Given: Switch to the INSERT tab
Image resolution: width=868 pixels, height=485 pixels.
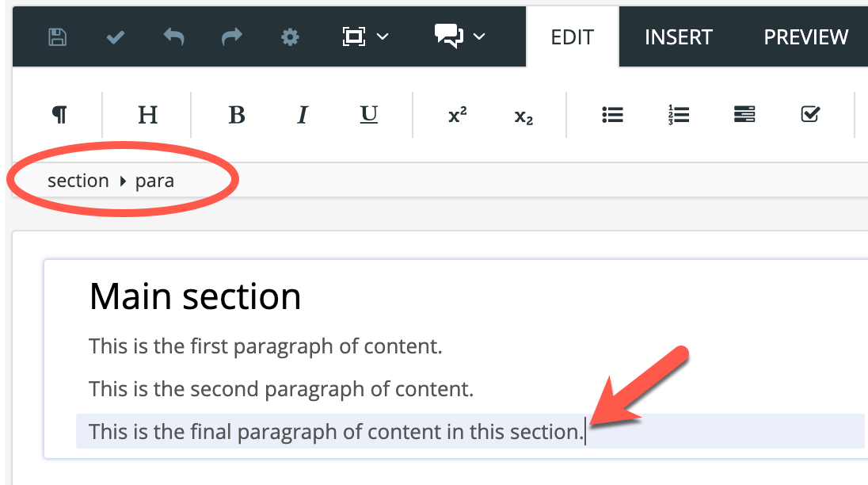Looking at the screenshot, I should coord(679,36).
